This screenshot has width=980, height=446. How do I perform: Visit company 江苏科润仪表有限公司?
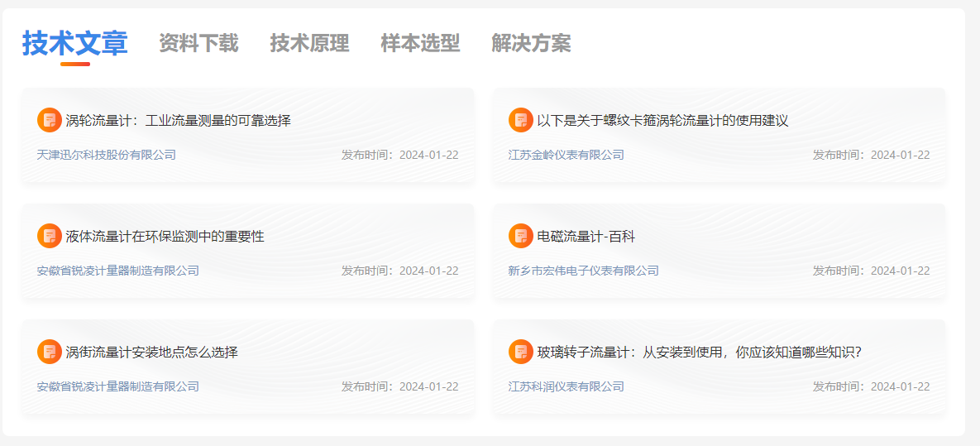pyautogui.click(x=566, y=386)
